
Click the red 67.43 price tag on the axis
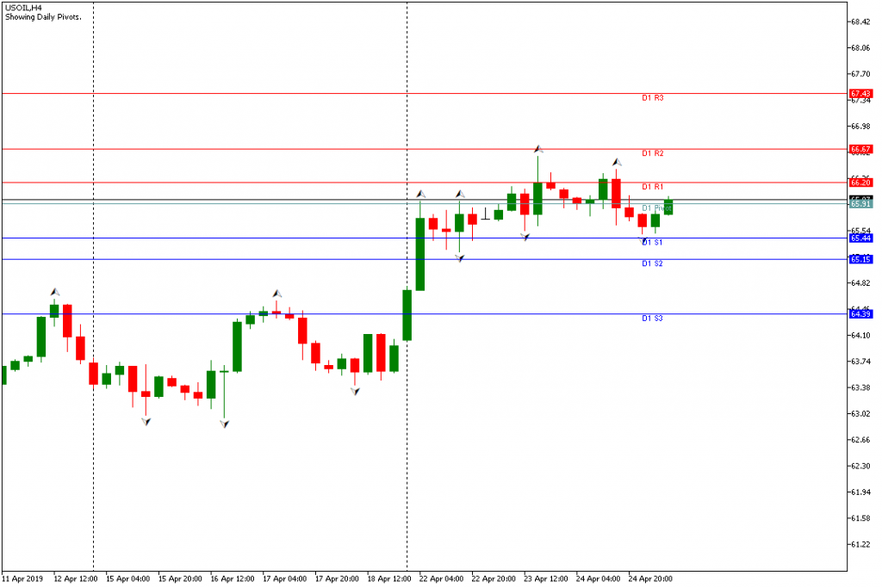pyautogui.click(x=860, y=93)
